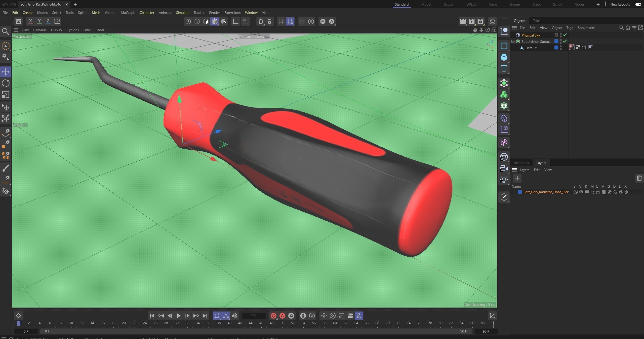This screenshot has width=644, height=339.
Task: Select the Move tool in left toolbar
Action: 6,72
